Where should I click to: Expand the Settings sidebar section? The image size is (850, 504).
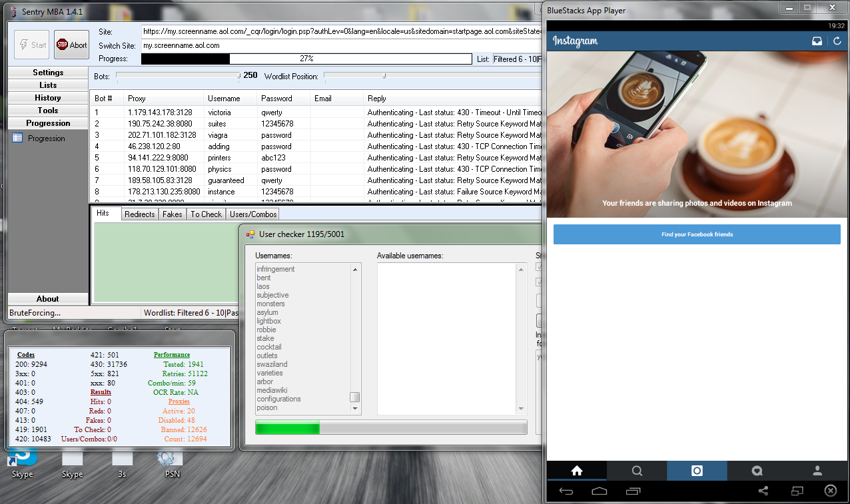coord(48,72)
